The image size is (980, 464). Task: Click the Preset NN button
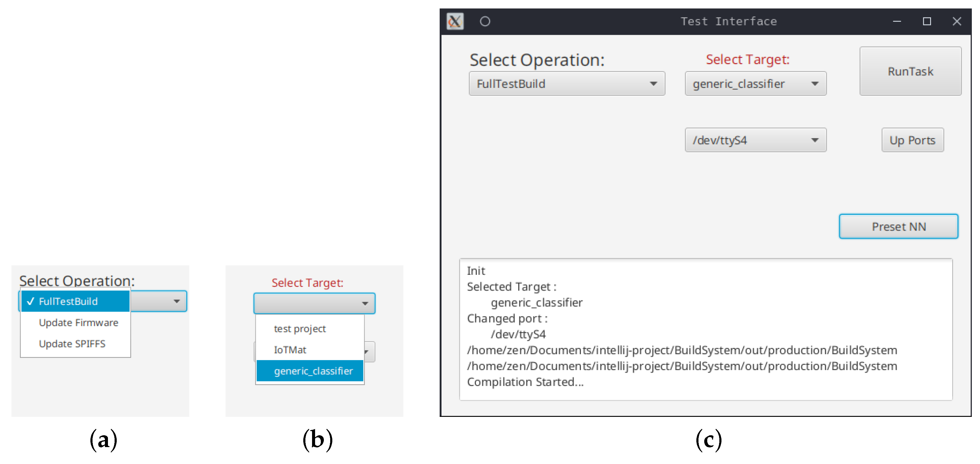pyautogui.click(x=899, y=227)
